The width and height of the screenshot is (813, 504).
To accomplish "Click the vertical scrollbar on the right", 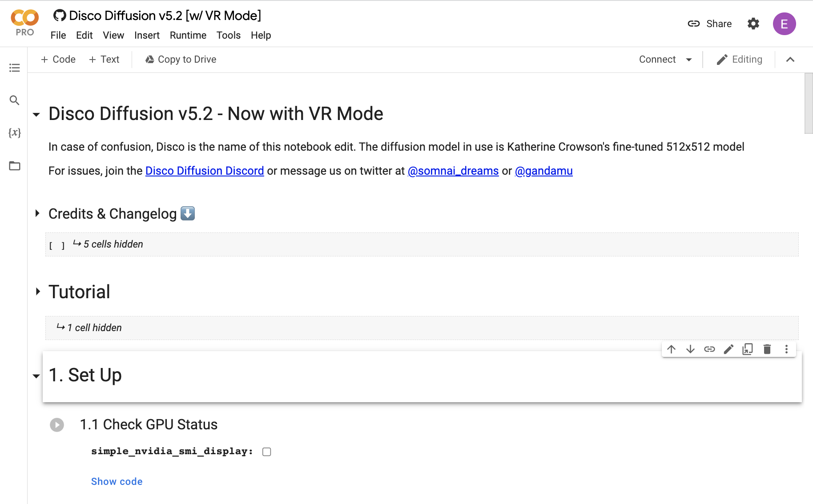I will point(809,103).
